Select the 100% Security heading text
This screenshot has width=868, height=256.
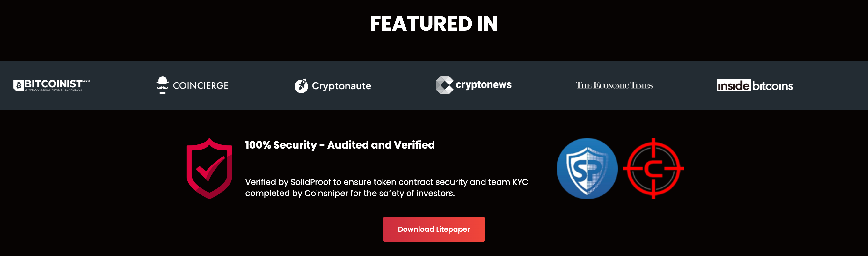coord(340,145)
